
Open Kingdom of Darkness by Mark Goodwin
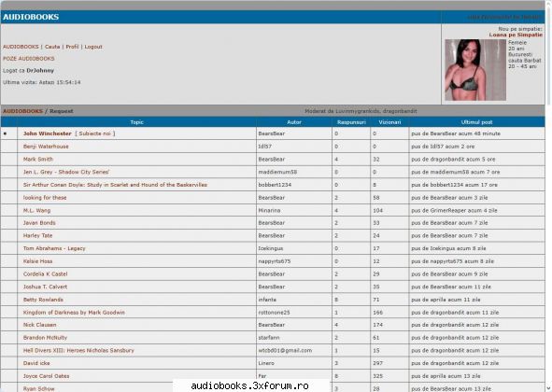point(74,312)
